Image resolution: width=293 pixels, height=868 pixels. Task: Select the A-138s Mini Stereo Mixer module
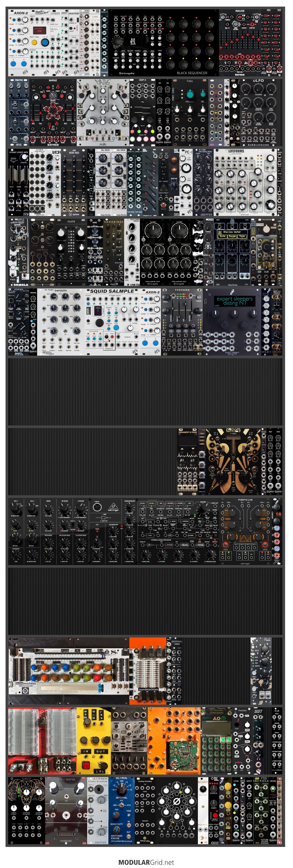tap(204, 182)
